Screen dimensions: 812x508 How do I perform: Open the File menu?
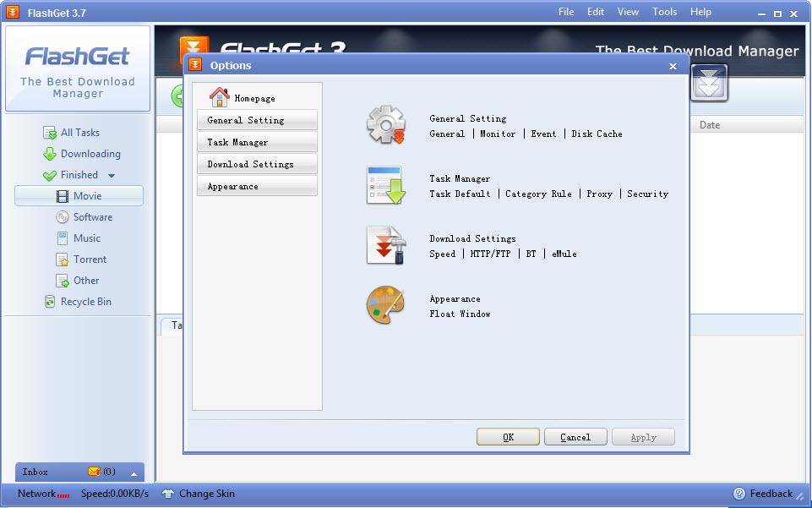click(566, 11)
